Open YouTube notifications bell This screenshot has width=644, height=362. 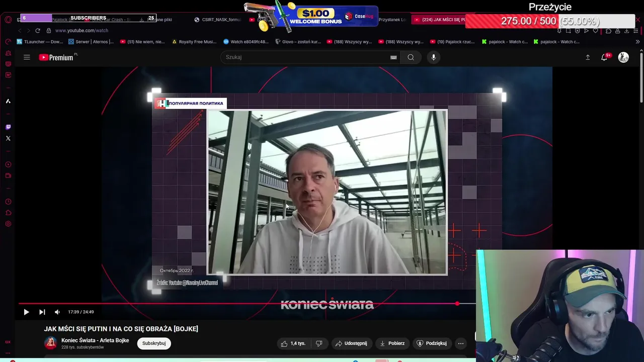click(604, 57)
